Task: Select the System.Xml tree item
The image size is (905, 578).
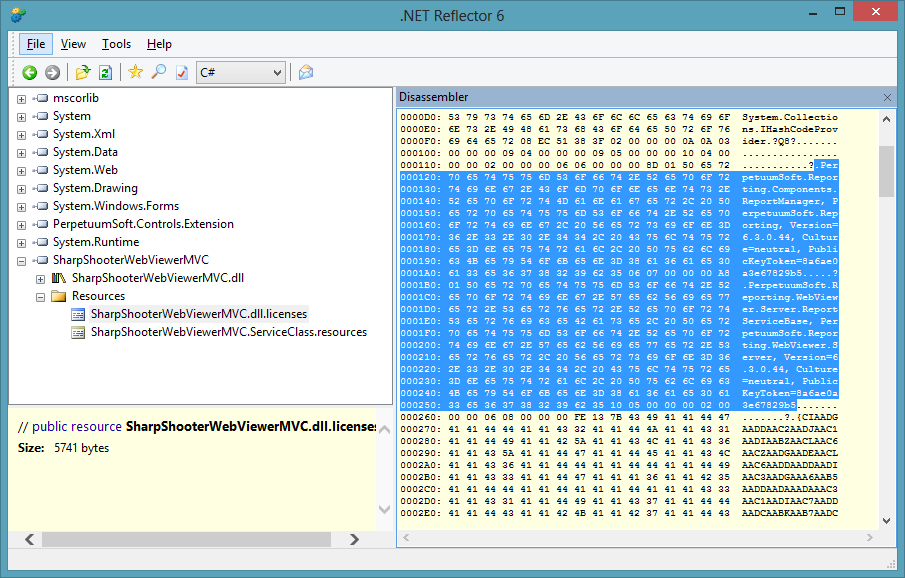Action: click(84, 134)
